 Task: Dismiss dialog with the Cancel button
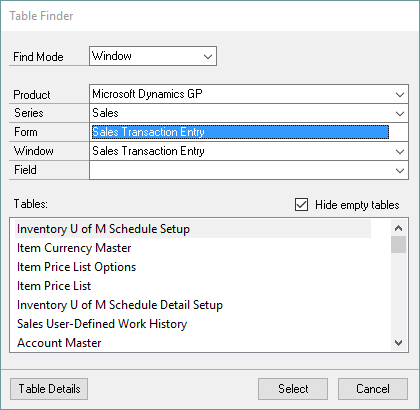click(373, 389)
